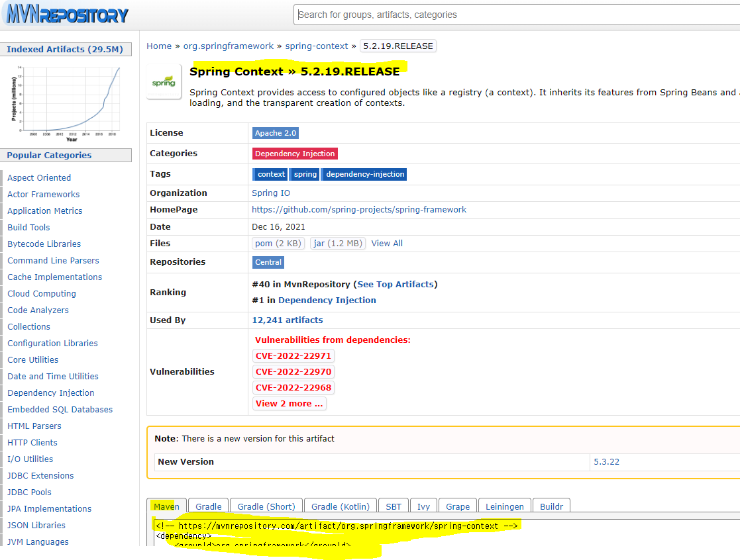The width and height of the screenshot is (740, 560).
Task: Download the pom file
Action: pyautogui.click(x=278, y=243)
